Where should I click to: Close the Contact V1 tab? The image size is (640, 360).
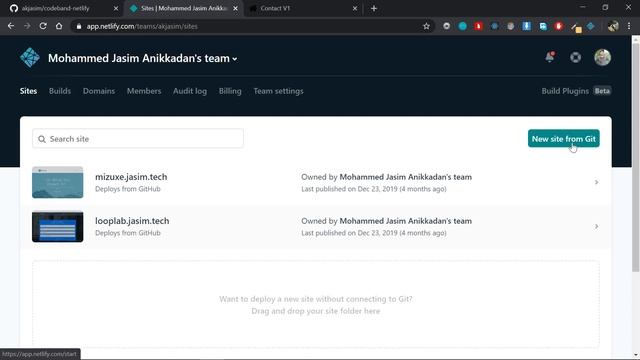355,8
